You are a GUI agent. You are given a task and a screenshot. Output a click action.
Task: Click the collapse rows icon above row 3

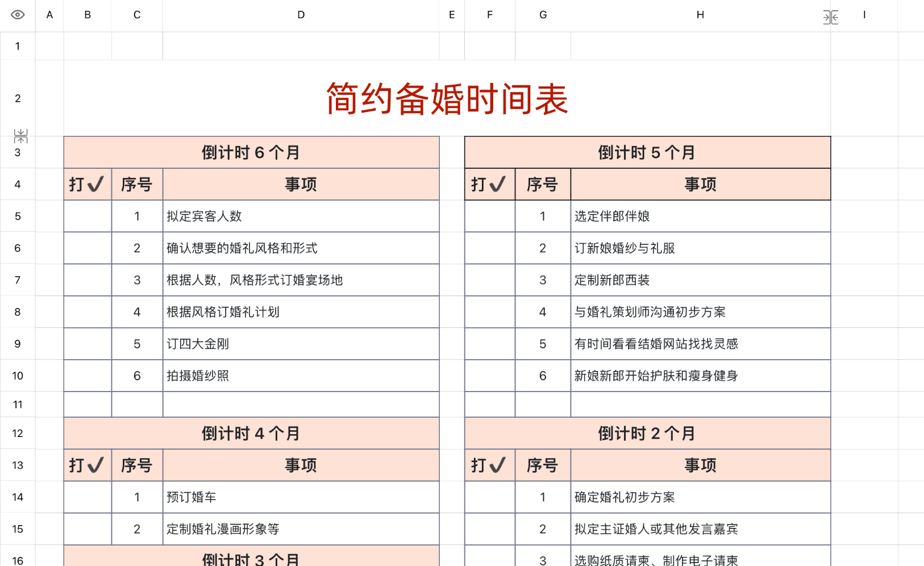click(20, 136)
